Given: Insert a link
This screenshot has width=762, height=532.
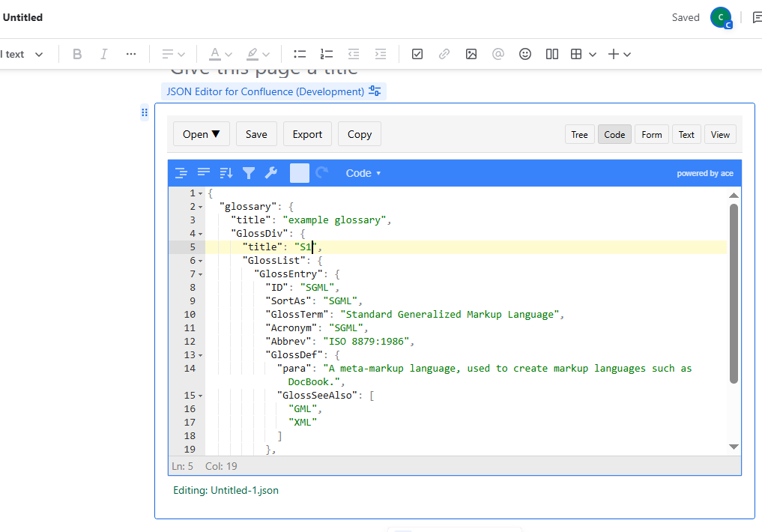Looking at the screenshot, I should coord(444,54).
